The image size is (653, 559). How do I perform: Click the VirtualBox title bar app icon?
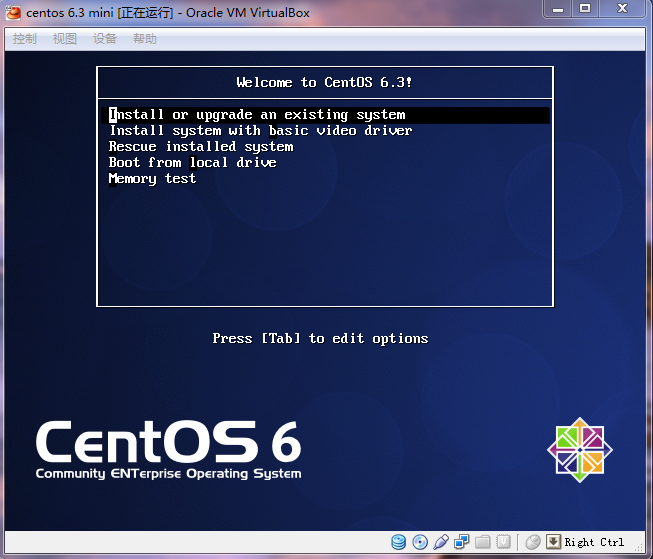pyautogui.click(x=13, y=13)
